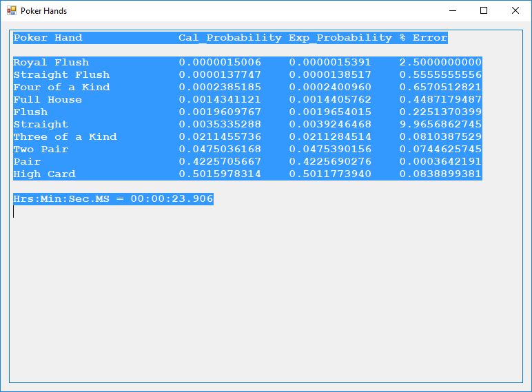Click the Cal_Probability column header text

229,38
